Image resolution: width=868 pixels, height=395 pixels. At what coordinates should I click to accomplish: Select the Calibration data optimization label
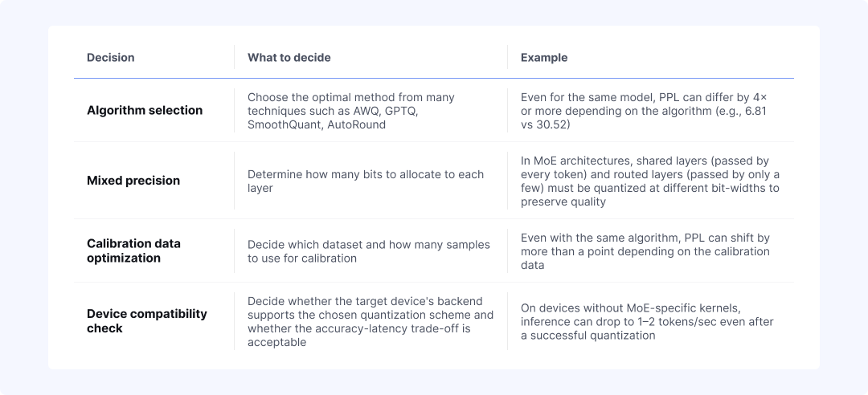(133, 250)
